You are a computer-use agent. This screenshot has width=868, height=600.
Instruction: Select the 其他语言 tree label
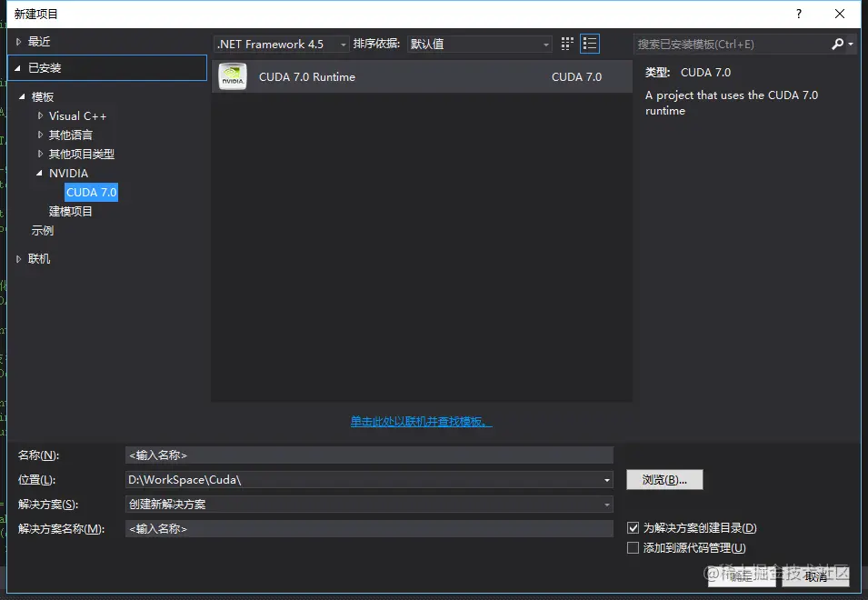[71, 135]
